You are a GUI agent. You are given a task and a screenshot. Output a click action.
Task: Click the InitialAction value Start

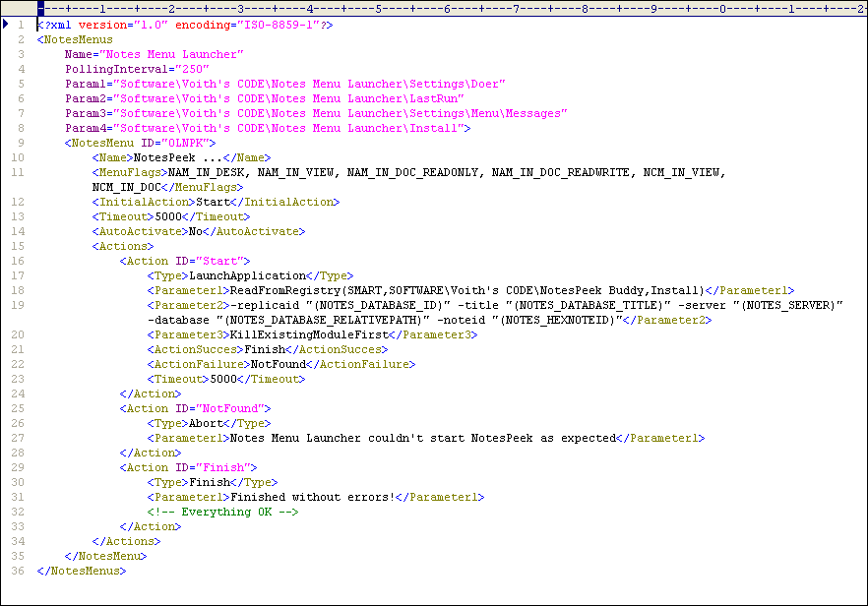tap(213, 202)
